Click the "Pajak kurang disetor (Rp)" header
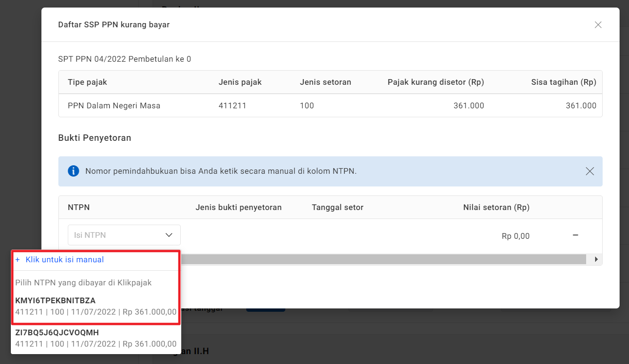 pos(435,82)
